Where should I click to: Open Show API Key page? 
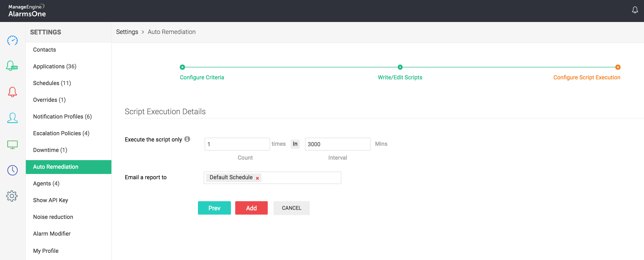pos(50,200)
